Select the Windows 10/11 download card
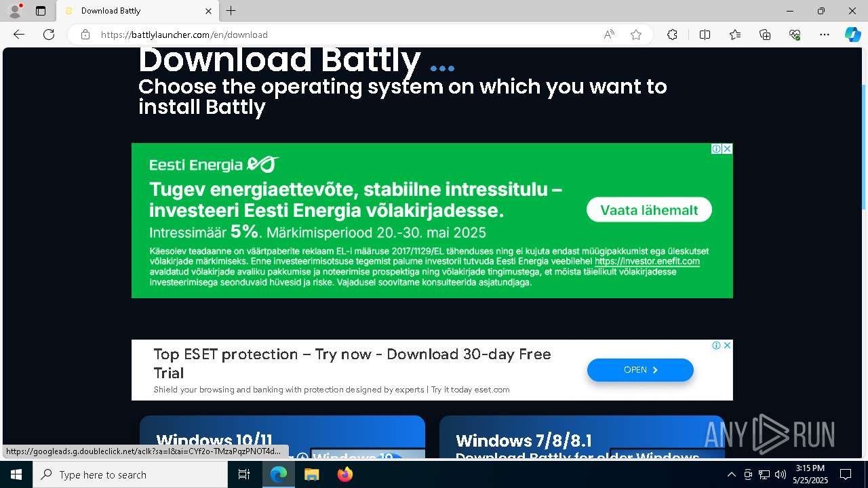 coord(282,437)
